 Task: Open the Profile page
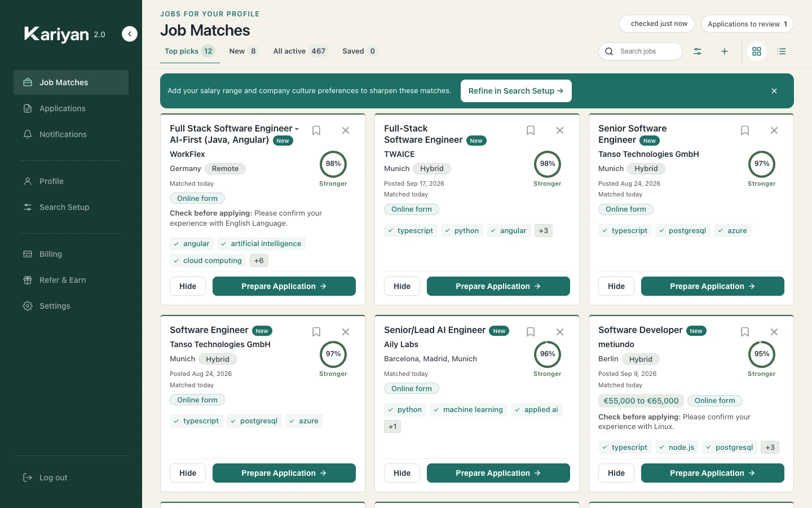(x=71, y=181)
